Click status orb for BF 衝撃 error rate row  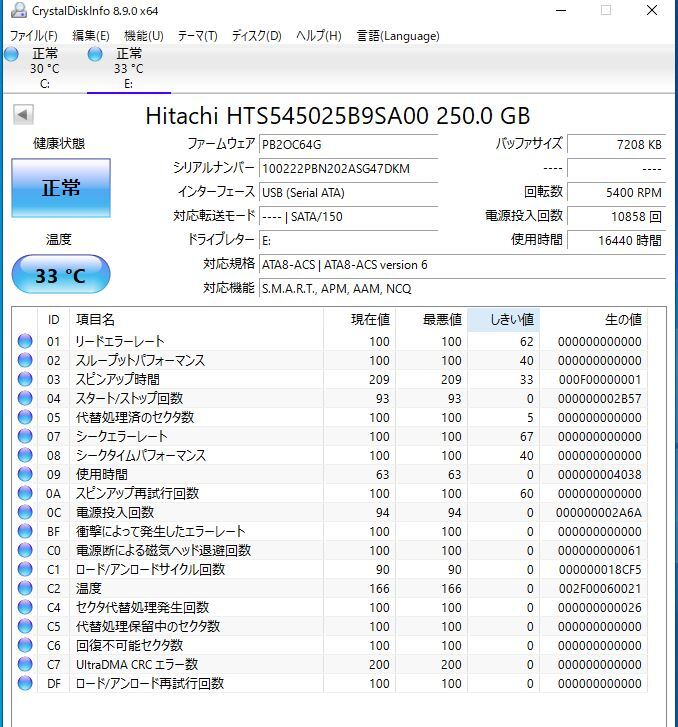pyautogui.click(x=25, y=531)
